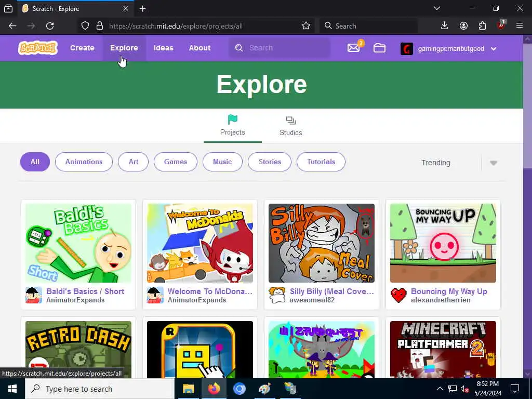Expand the list all tabs chevron
Screen dimensions: 532x399
tap(437, 8)
